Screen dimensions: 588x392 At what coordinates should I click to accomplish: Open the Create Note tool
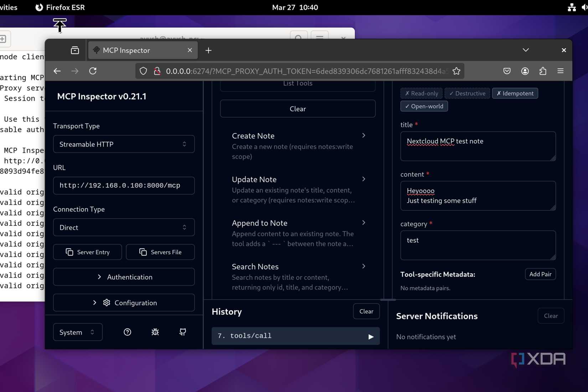(298, 146)
